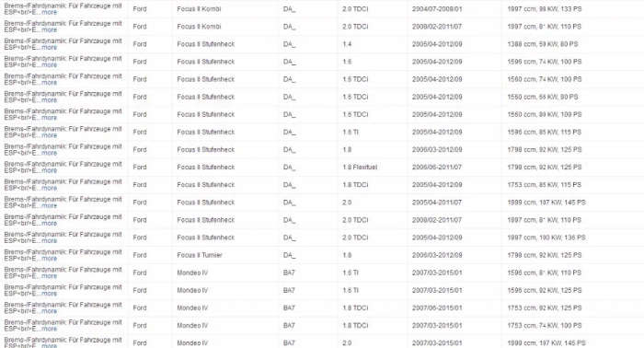Image resolution: width=644 pixels, height=348 pixels.
Task: Select 'Ford' in the Focus II Turnier row
Action: click(140, 255)
